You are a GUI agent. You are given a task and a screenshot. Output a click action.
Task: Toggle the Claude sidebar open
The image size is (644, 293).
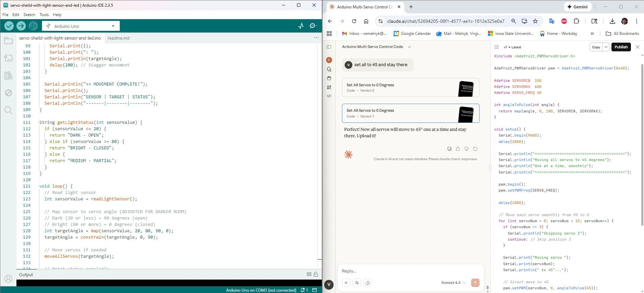click(x=329, y=47)
